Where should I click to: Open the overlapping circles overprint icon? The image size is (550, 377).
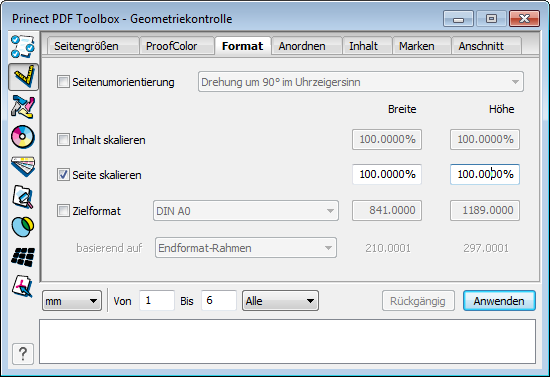23,227
